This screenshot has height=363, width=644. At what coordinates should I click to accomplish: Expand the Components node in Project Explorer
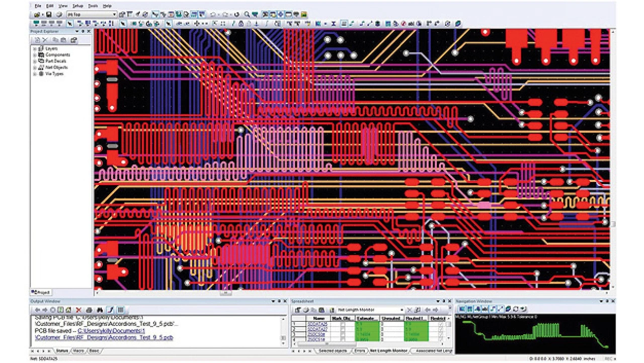click(x=35, y=55)
